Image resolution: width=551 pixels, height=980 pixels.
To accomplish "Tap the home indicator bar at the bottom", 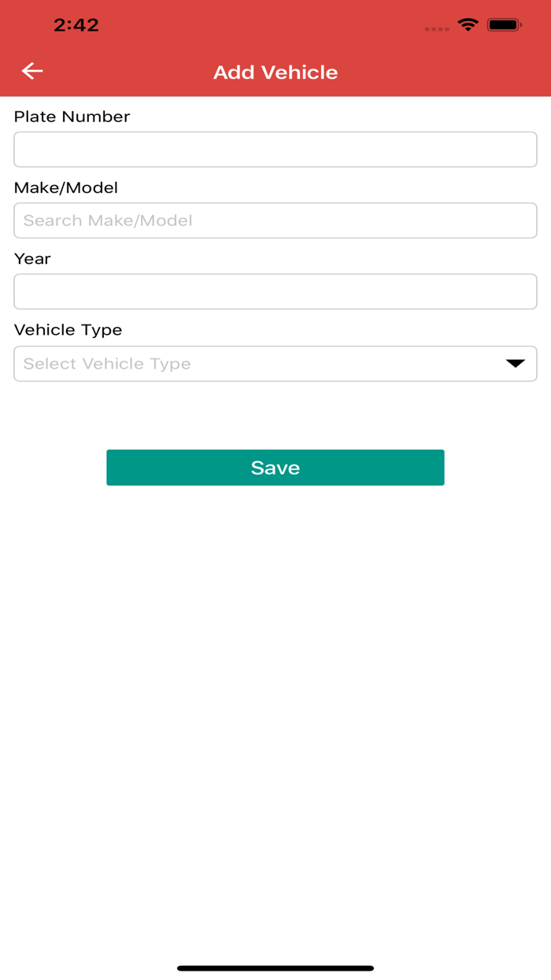I will 275,966.
